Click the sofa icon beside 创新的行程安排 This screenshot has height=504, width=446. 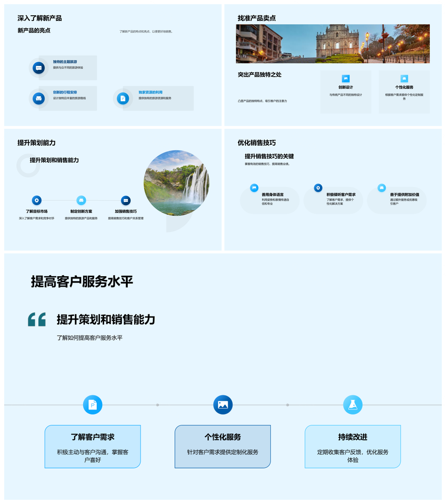(x=39, y=98)
